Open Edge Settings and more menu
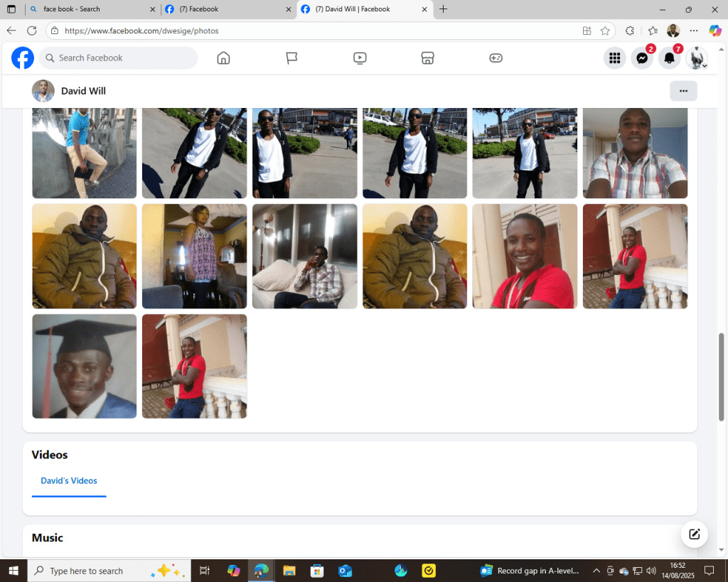This screenshot has width=728, height=582. pos(694,31)
